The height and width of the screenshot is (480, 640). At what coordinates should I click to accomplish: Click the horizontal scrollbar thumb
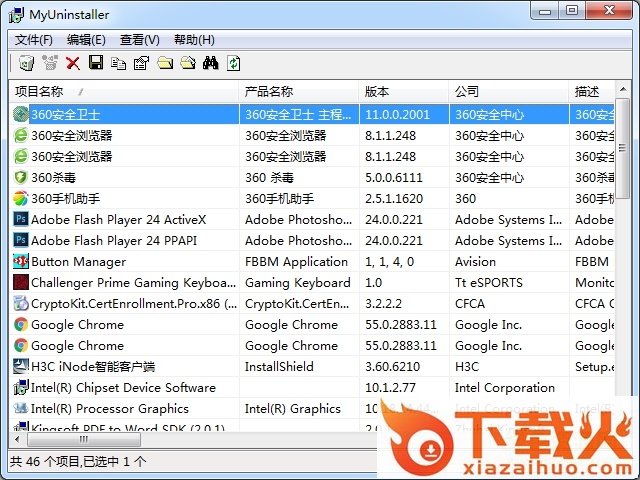[84, 440]
